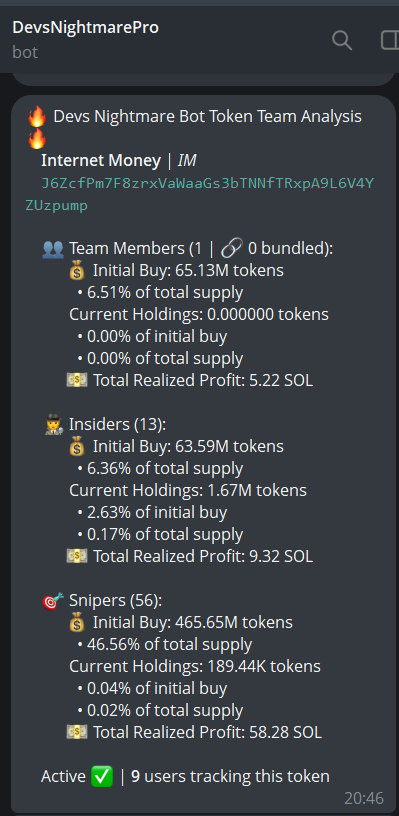Click the Internet Money token name
The image size is (399, 816).
[101, 161]
